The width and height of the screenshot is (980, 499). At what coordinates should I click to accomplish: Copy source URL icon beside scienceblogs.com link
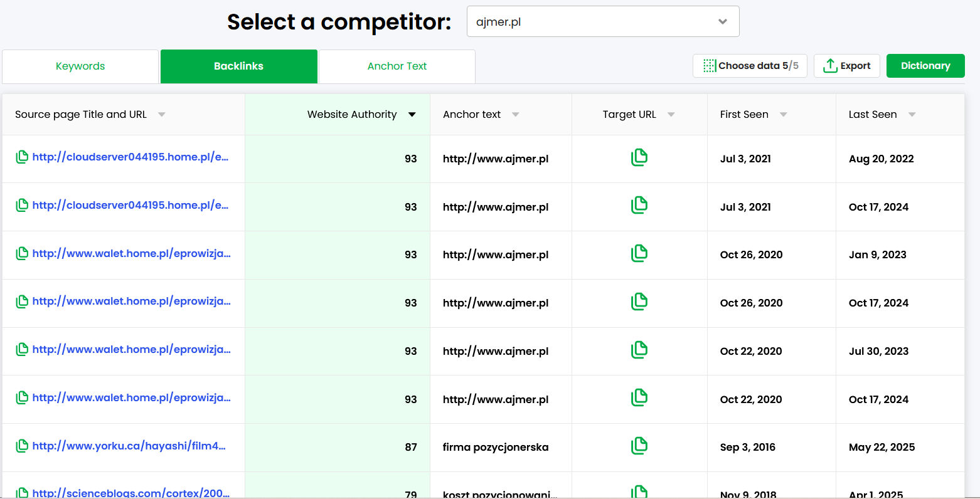click(22, 493)
